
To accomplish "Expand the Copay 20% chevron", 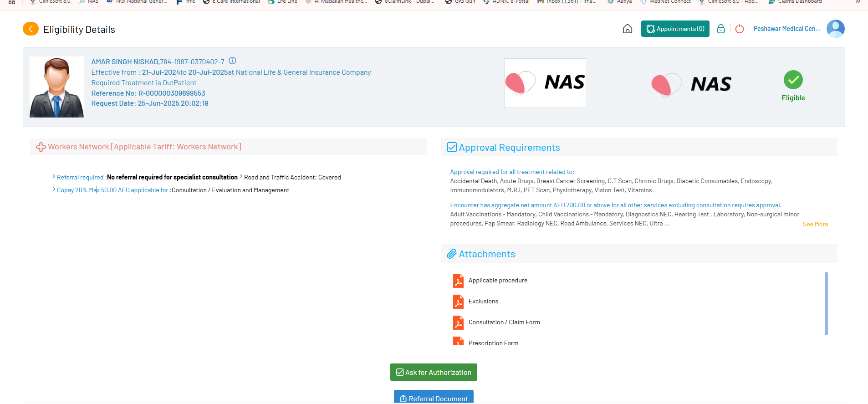I will pyautogui.click(x=54, y=189).
